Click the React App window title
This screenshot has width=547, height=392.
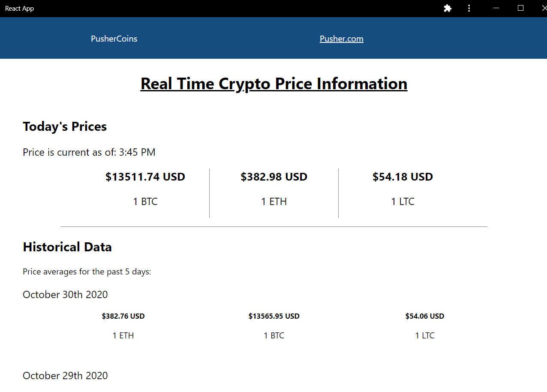coord(19,9)
